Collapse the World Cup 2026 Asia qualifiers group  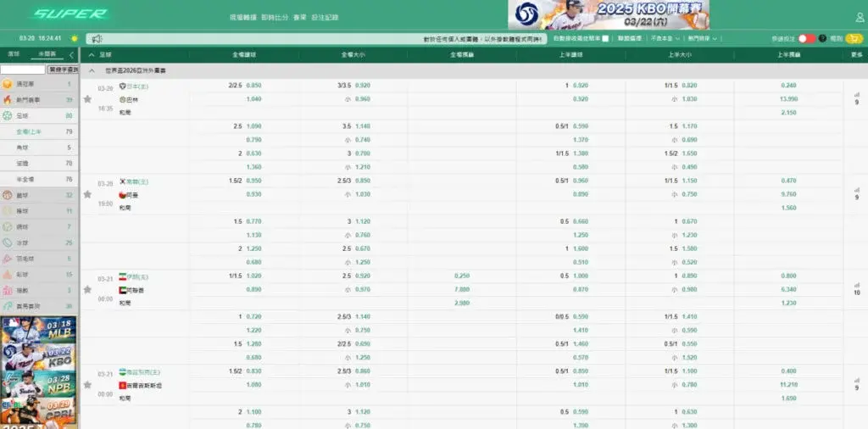pyautogui.click(x=92, y=70)
